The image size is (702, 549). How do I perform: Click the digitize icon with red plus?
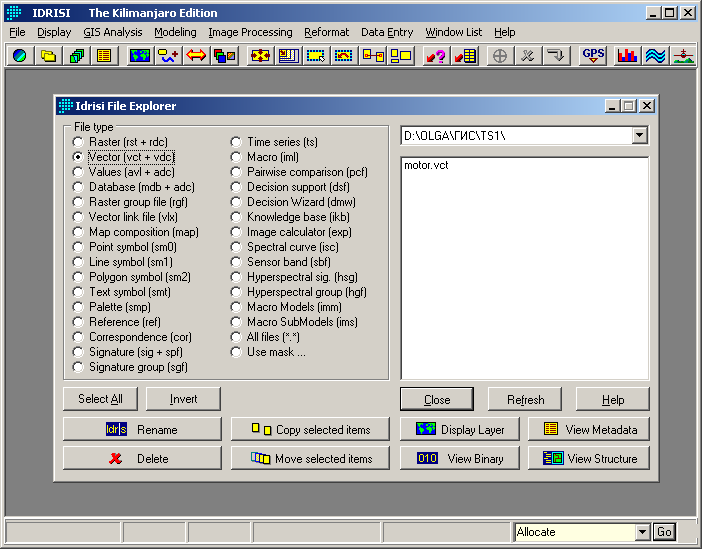click(168, 56)
